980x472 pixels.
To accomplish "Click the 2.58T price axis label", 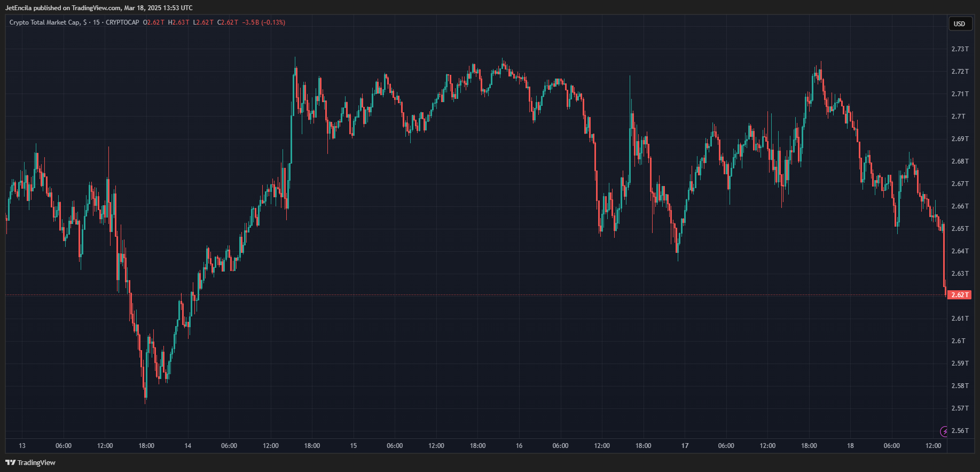I will pos(960,386).
